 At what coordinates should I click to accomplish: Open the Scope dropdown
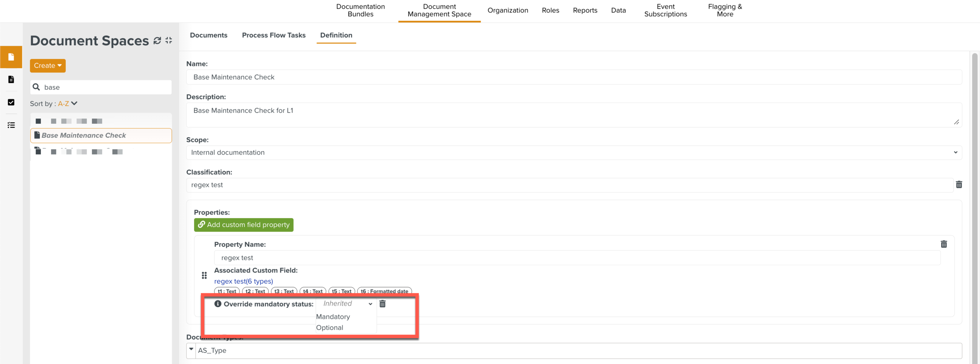573,153
